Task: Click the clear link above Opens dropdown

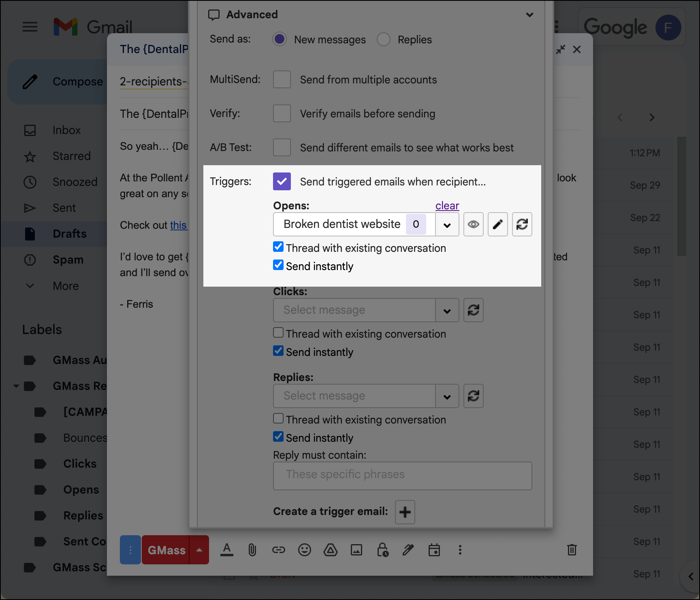Action: (447, 206)
